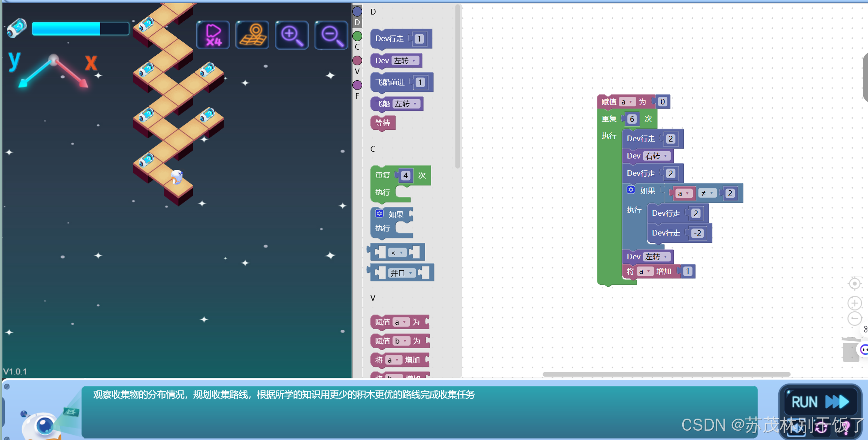
Task: Open the map grid location view
Action: click(252, 35)
